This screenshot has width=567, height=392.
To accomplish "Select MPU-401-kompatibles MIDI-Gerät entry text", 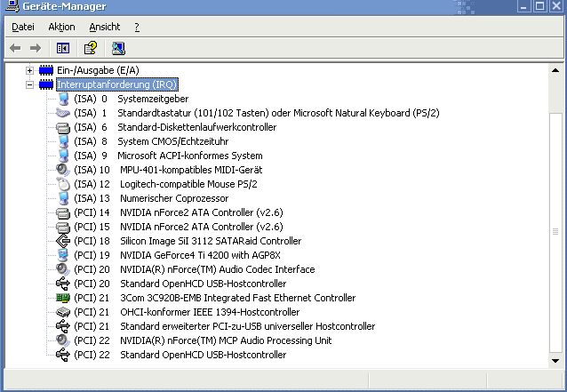I will [x=191, y=170].
